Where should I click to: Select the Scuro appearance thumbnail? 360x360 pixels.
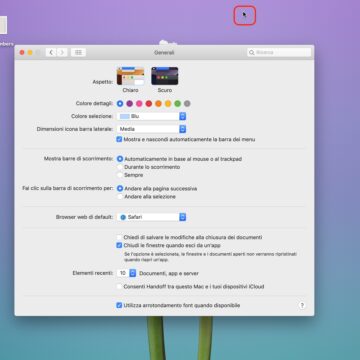coord(165,76)
